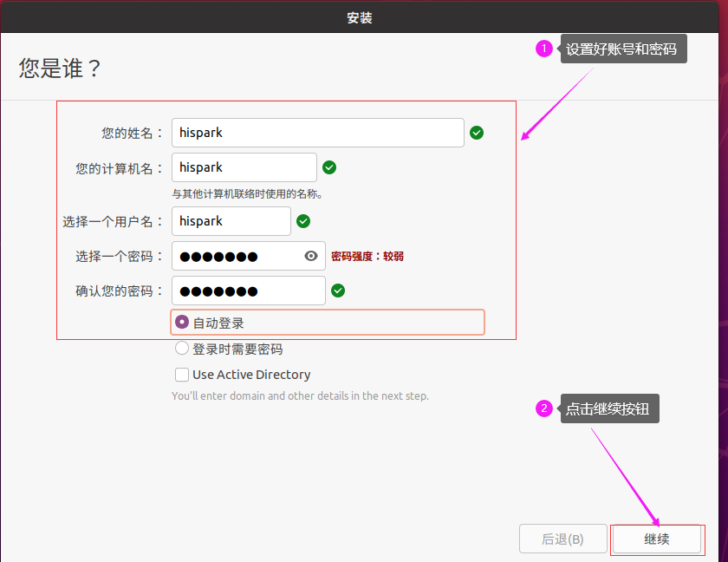Focus the 确认您的密码 field

(x=248, y=291)
